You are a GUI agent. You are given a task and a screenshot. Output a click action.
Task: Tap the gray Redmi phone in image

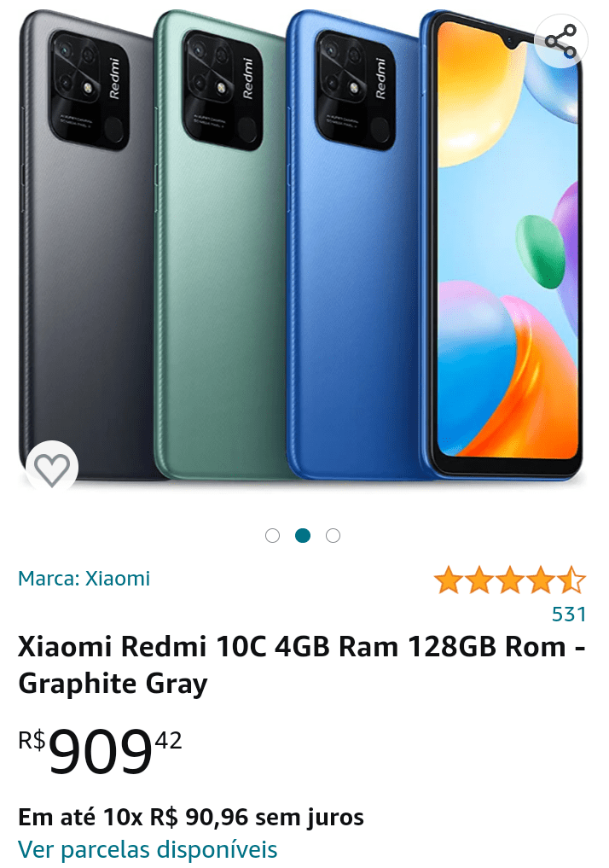(86, 249)
